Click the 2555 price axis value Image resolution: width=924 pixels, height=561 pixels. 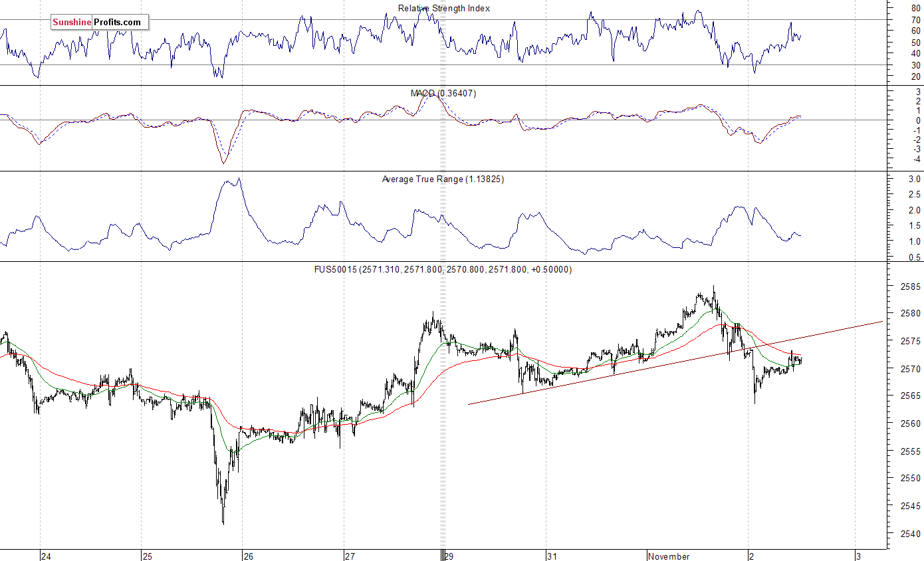point(911,451)
